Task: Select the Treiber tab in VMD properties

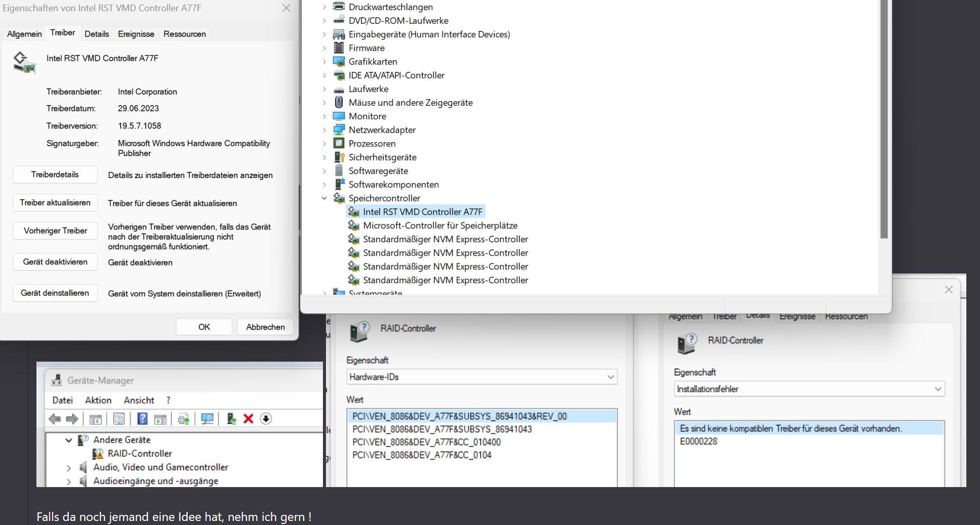Action: (x=62, y=33)
